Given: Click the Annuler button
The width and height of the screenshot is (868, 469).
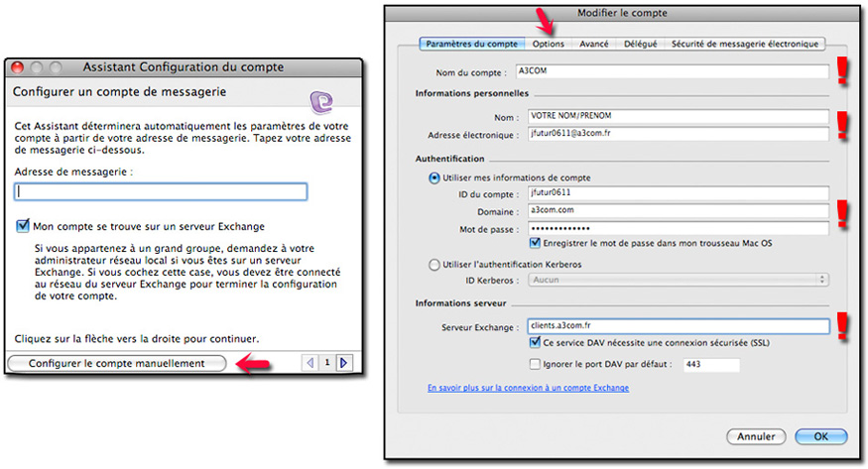Looking at the screenshot, I should (756, 436).
